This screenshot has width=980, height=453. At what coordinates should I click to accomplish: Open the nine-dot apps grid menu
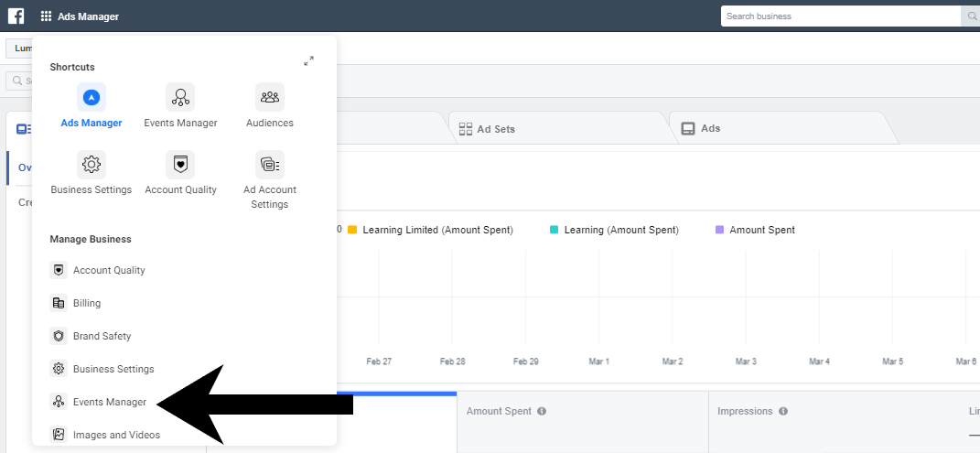47,16
